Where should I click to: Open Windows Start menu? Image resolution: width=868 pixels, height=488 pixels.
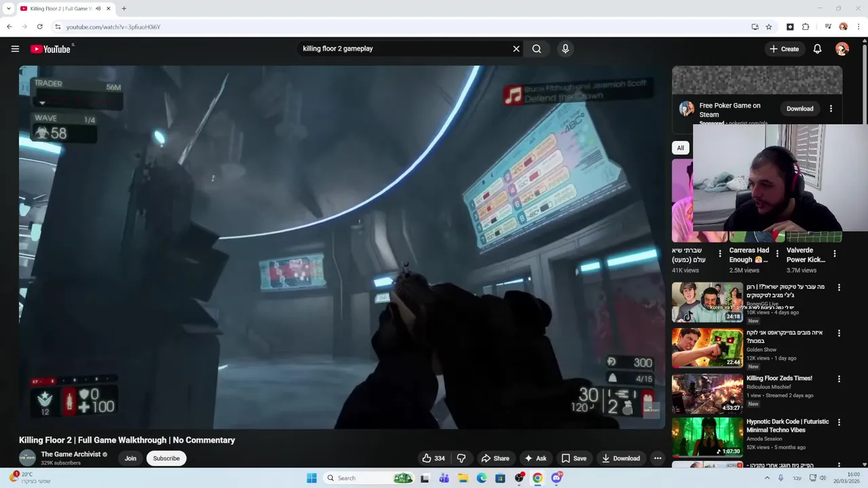[311, 478]
